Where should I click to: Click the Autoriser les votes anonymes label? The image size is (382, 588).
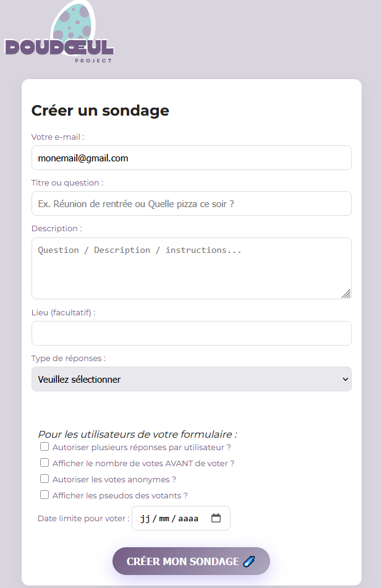114,479
